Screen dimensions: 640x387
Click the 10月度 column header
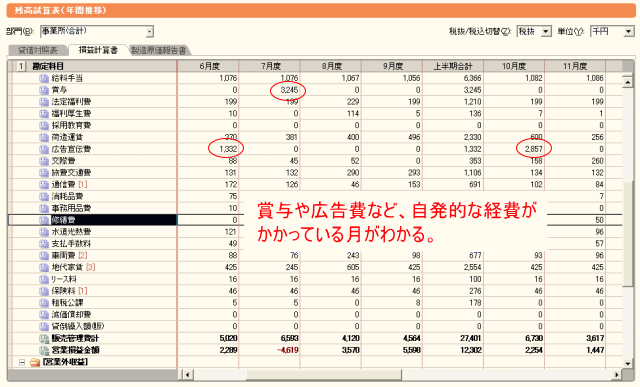click(514, 66)
